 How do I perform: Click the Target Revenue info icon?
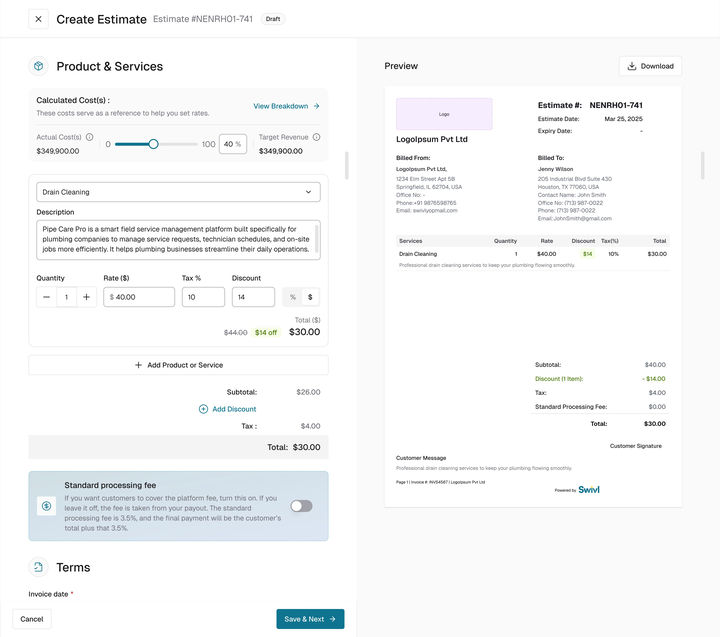[316, 137]
